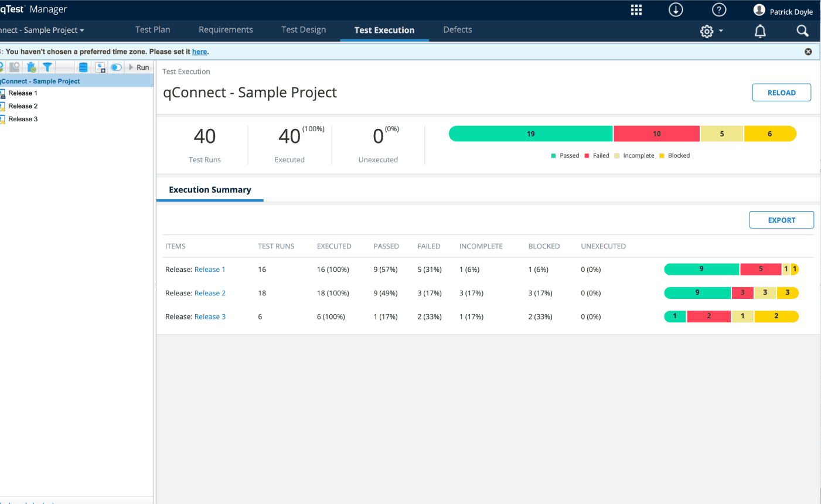
Task: Select Release 1 in the tree
Action: [23, 93]
